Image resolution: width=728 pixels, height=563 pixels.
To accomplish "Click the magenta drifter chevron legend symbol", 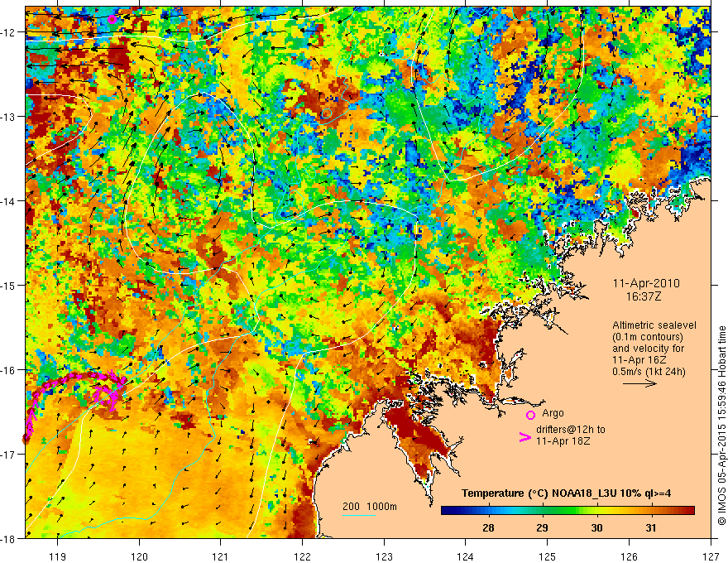I will pyautogui.click(x=524, y=437).
